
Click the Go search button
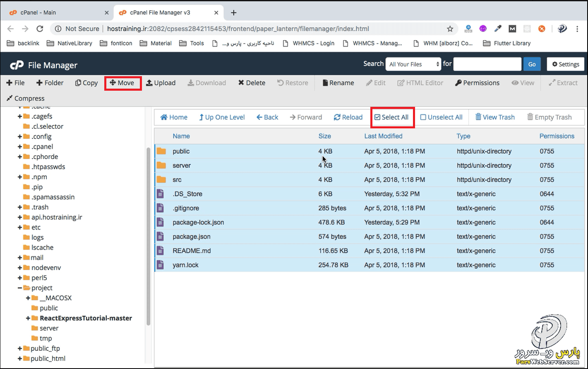[x=532, y=64]
